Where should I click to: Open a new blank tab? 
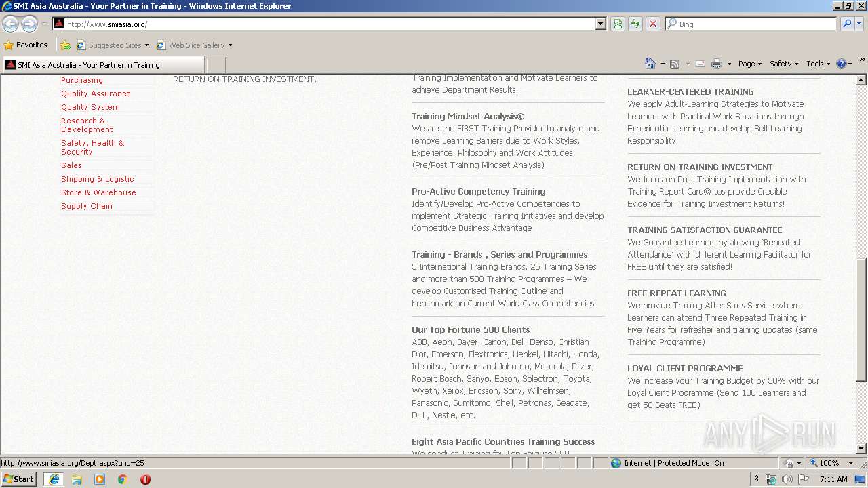[x=216, y=65]
